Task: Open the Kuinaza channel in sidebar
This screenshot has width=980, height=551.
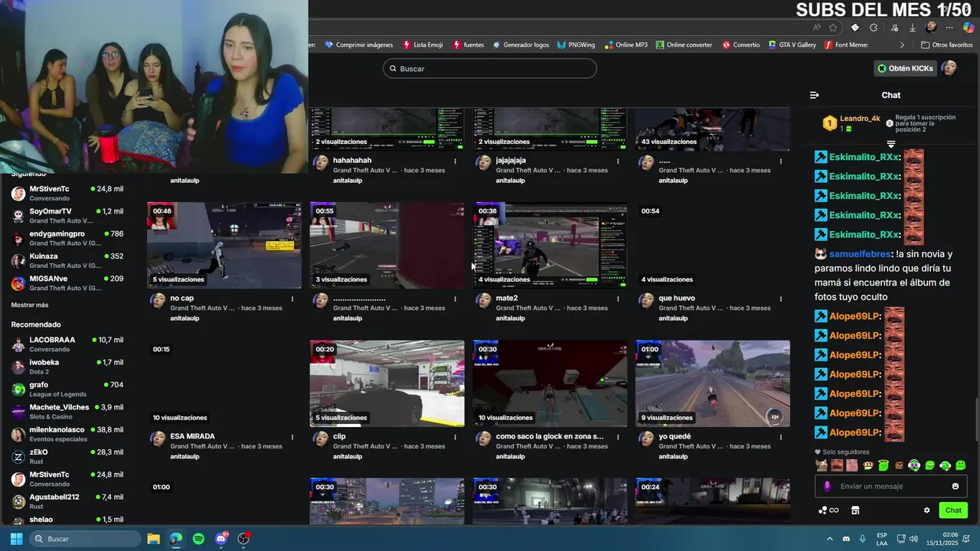Action: coord(67,261)
